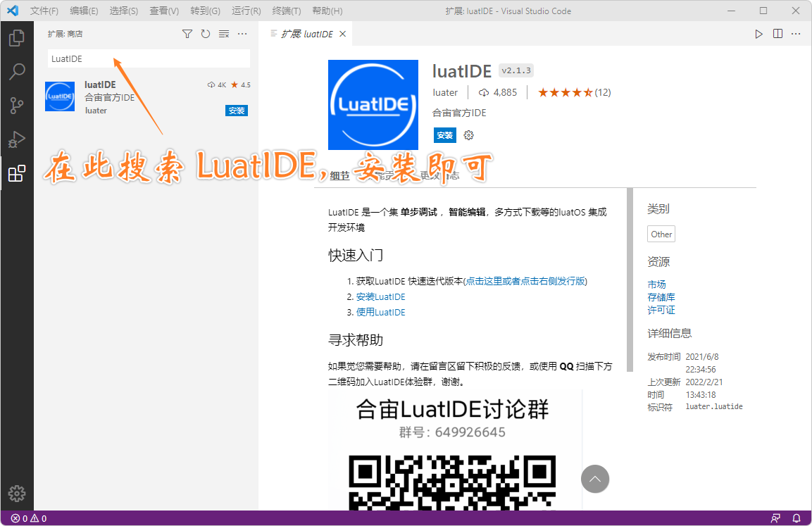812x526 pixels.
Task: Click the Run play icon in editor toolbar
Action: 758,34
